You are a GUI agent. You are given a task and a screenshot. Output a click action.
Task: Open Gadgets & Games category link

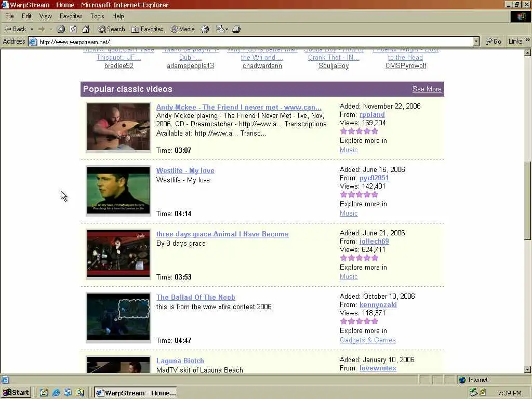point(368,340)
